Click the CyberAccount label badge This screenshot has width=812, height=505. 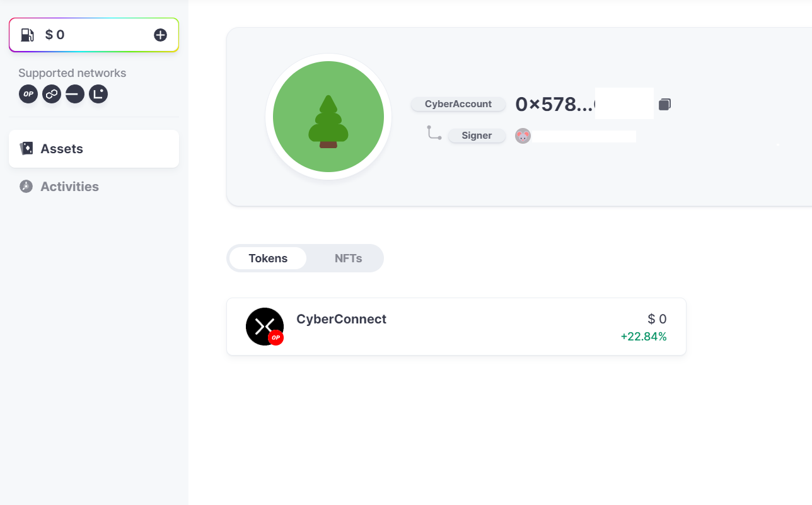[x=458, y=104]
